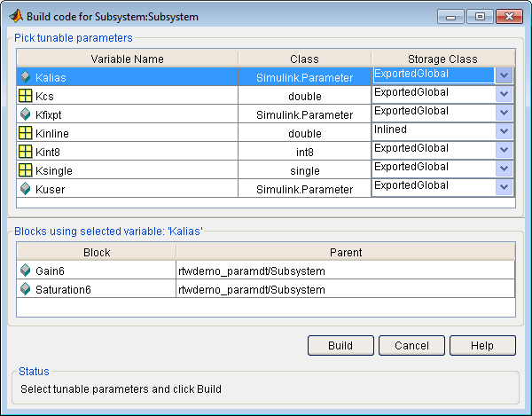Sort by Class column header
The height and width of the screenshot is (416, 532).
(x=304, y=59)
